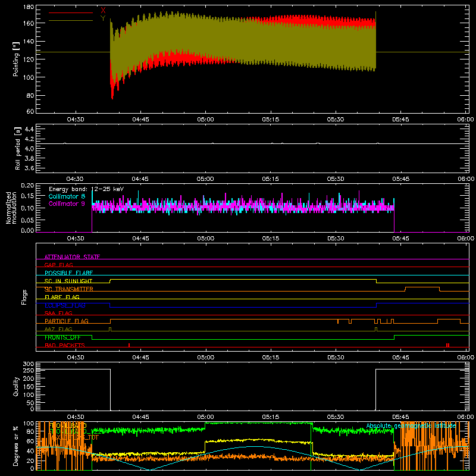The image size is (476, 476).
Task: Select the PARTICLE_FLAG label
Action: click(67, 321)
